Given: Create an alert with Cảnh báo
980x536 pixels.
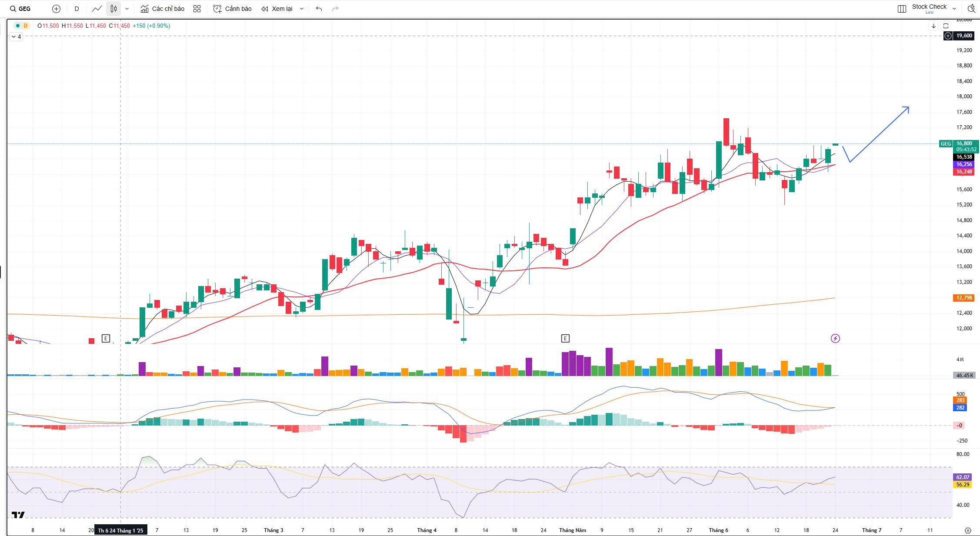Looking at the screenshot, I should (x=233, y=9).
